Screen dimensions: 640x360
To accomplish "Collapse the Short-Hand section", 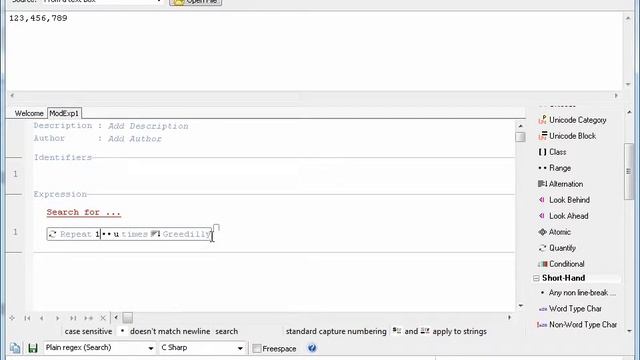I will click(x=536, y=278).
